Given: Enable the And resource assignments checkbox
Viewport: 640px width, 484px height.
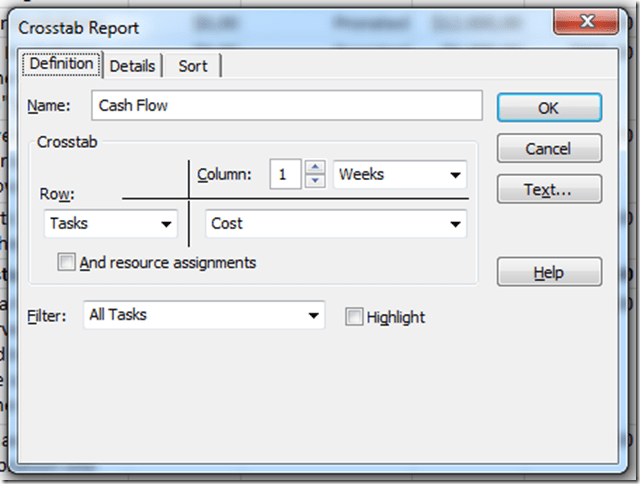Looking at the screenshot, I should click(x=67, y=263).
